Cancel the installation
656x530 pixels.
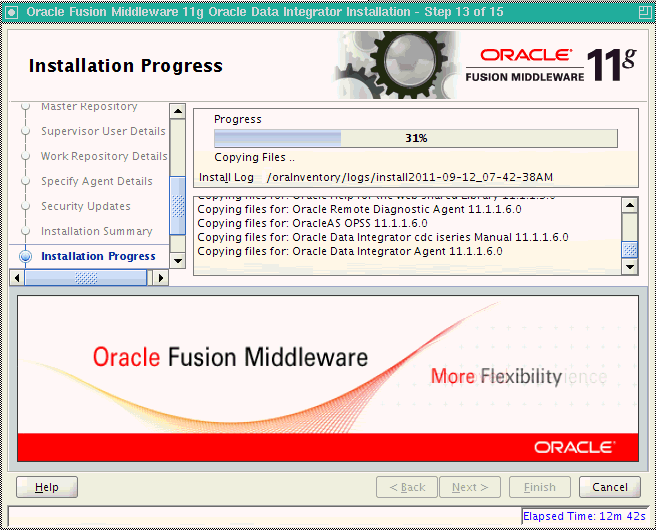click(x=610, y=487)
